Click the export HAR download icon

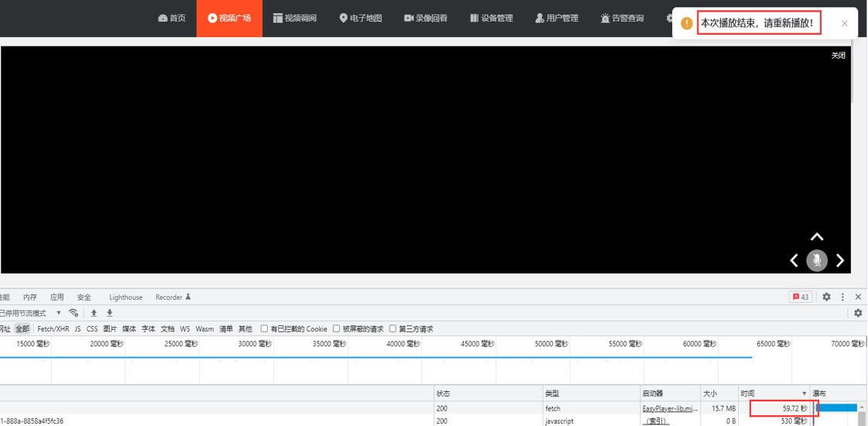click(110, 313)
